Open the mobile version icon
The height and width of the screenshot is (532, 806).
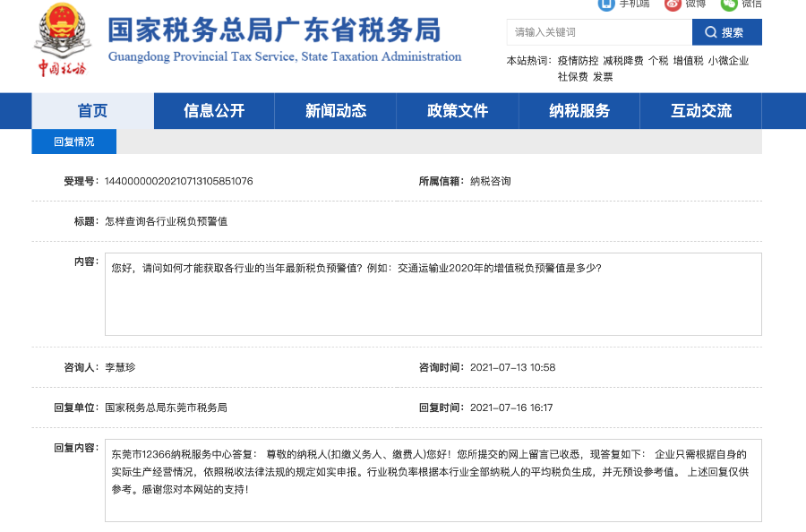[x=606, y=4]
